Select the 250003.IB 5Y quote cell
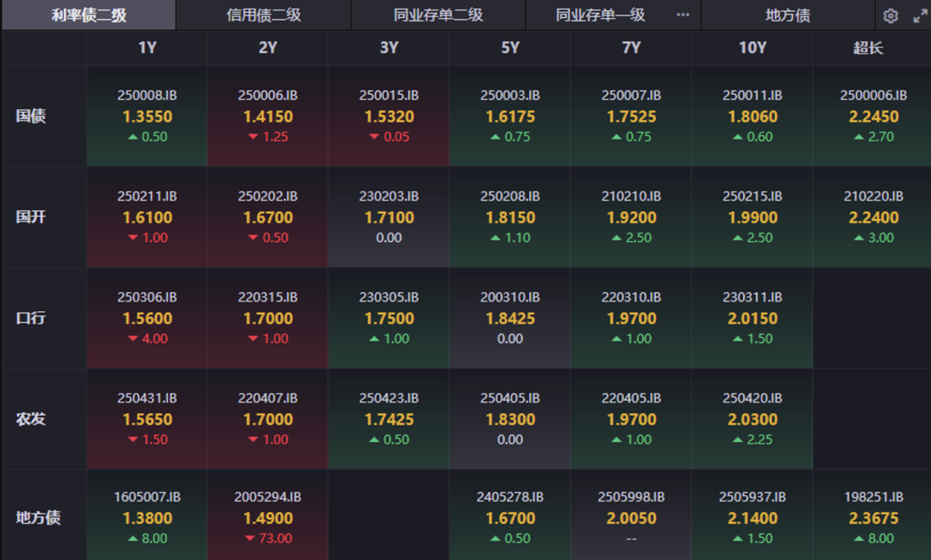The image size is (931, 560). 510,115
